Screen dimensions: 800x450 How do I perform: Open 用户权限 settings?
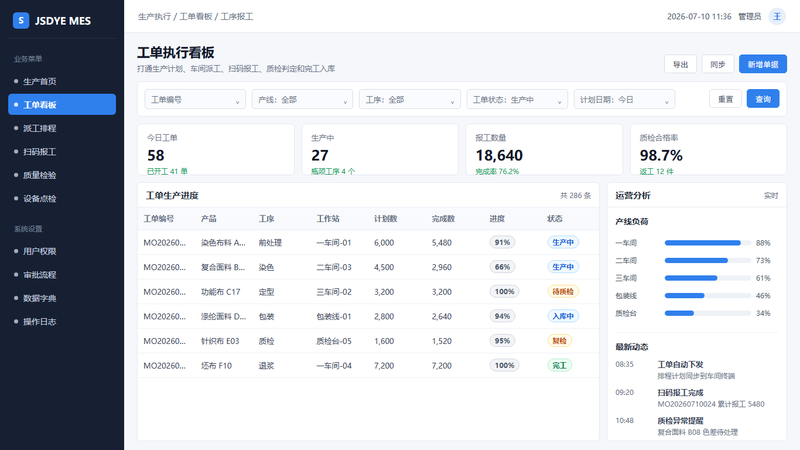[x=62, y=251]
